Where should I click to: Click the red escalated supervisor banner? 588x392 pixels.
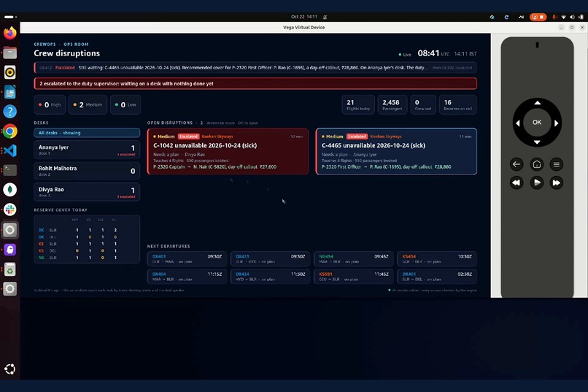click(255, 84)
